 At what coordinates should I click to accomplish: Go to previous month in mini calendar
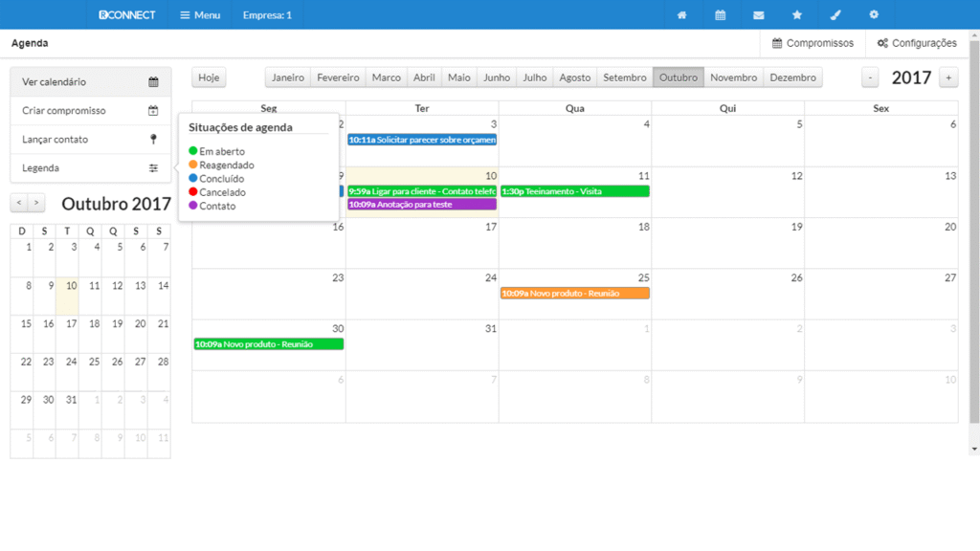(19, 203)
